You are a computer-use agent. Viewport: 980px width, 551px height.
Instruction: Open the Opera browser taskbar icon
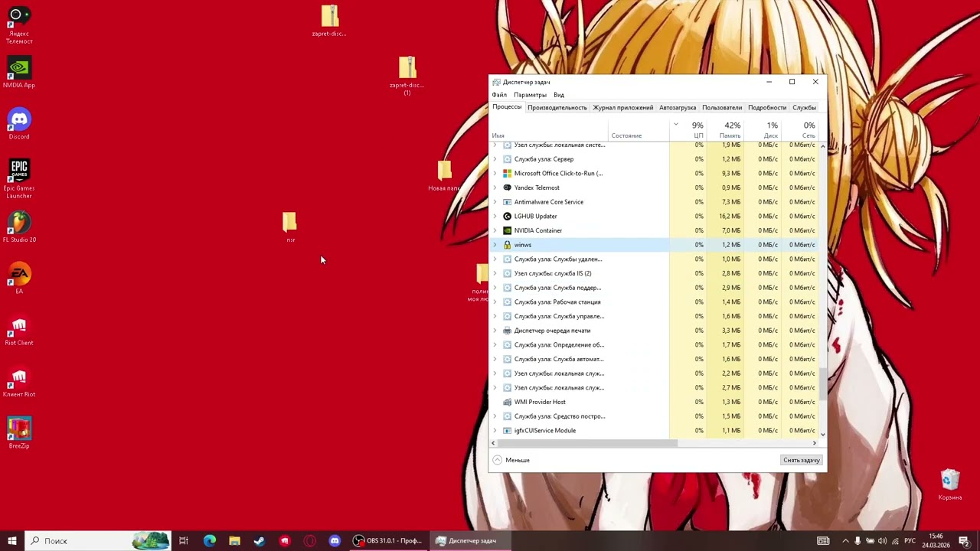pyautogui.click(x=309, y=541)
